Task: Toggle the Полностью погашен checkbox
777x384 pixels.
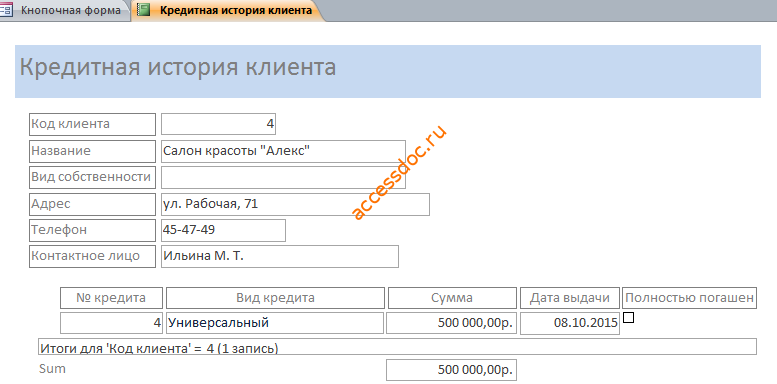Action: click(628, 318)
